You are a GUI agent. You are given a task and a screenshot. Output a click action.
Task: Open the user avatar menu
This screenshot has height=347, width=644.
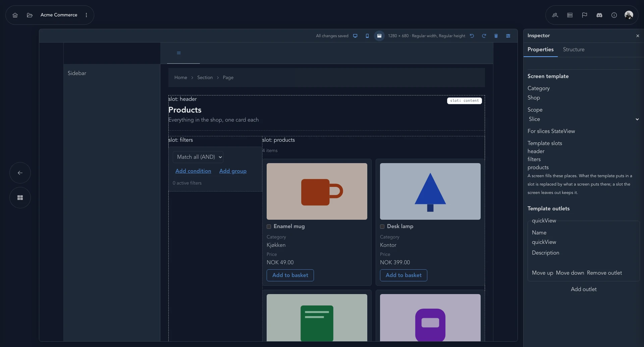pos(629,15)
